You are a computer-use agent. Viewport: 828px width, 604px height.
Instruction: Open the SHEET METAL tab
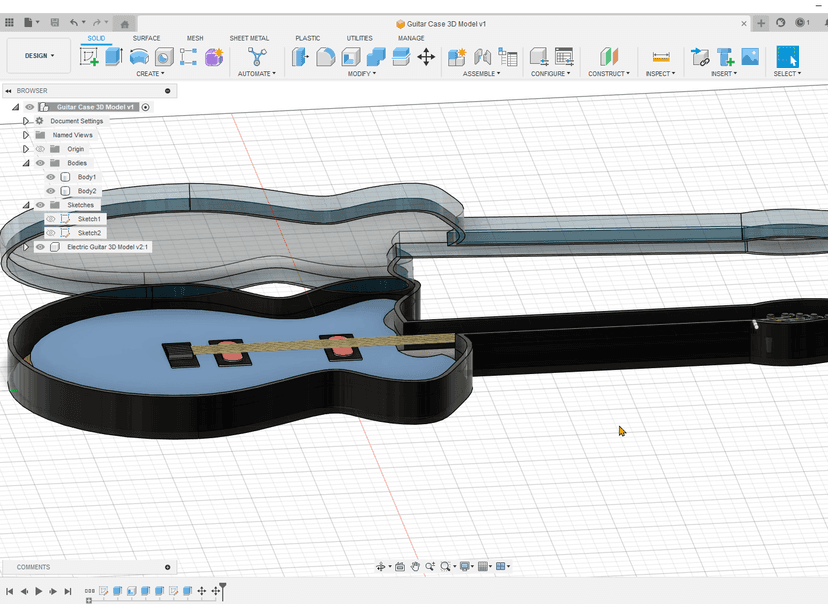coord(249,38)
